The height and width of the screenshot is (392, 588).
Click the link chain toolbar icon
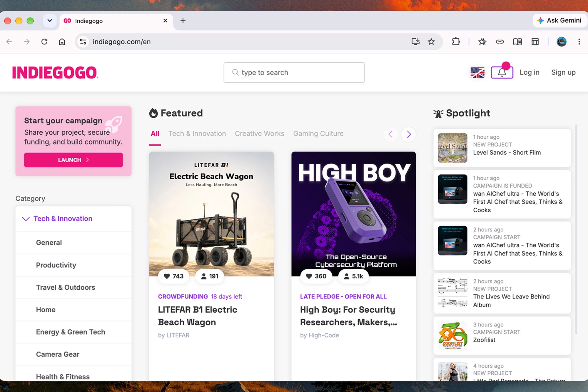(x=500, y=42)
